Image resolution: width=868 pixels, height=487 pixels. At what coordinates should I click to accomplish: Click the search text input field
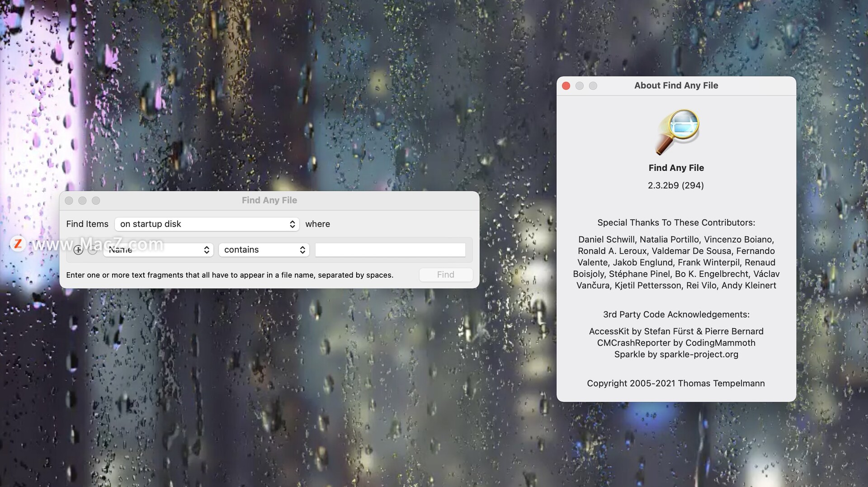390,250
